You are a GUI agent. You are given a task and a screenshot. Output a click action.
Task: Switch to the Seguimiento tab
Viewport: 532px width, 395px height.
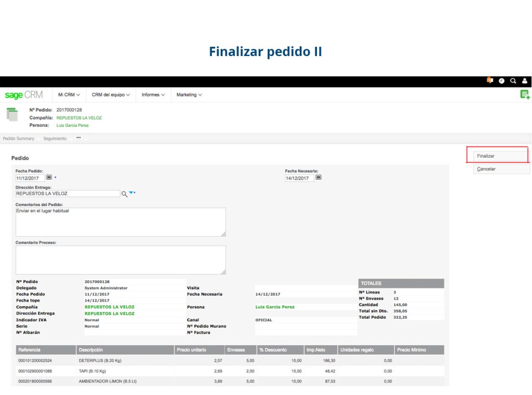(55, 139)
